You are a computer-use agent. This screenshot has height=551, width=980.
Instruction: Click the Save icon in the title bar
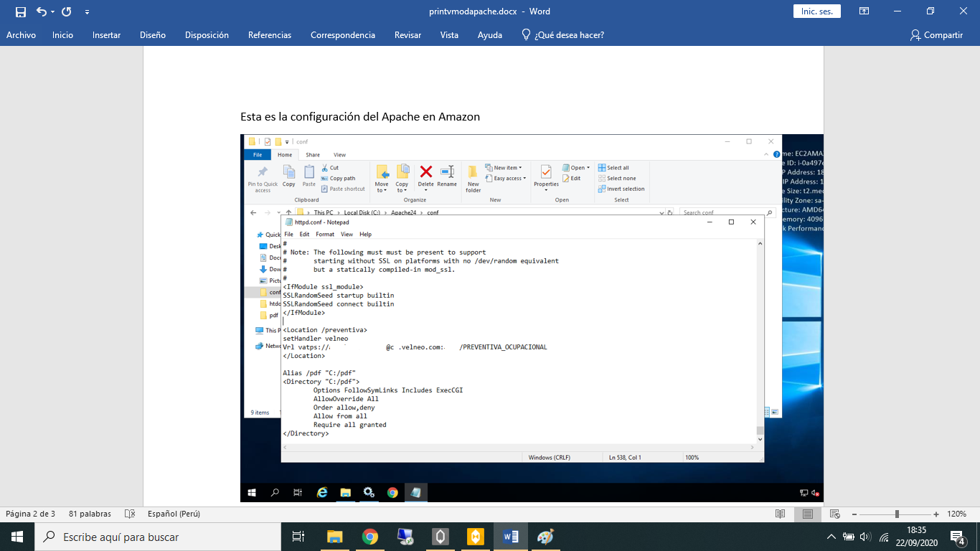pos(20,11)
